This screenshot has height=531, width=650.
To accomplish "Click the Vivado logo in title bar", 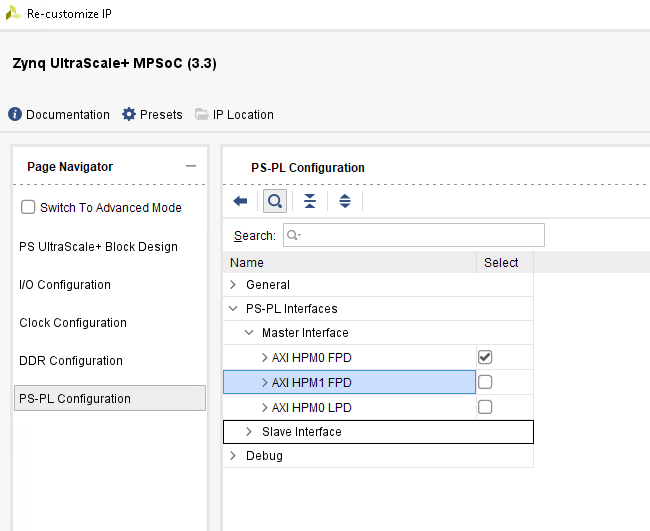I will pos(13,13).
